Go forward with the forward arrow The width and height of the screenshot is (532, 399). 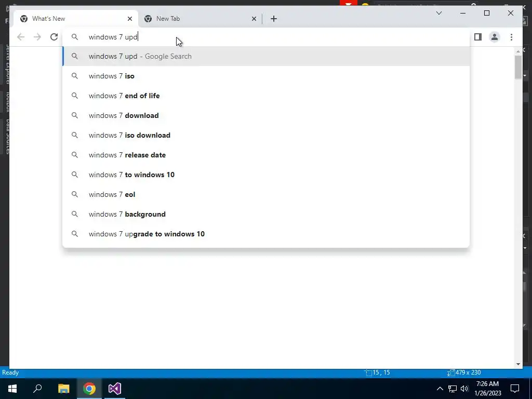(37, 37)
